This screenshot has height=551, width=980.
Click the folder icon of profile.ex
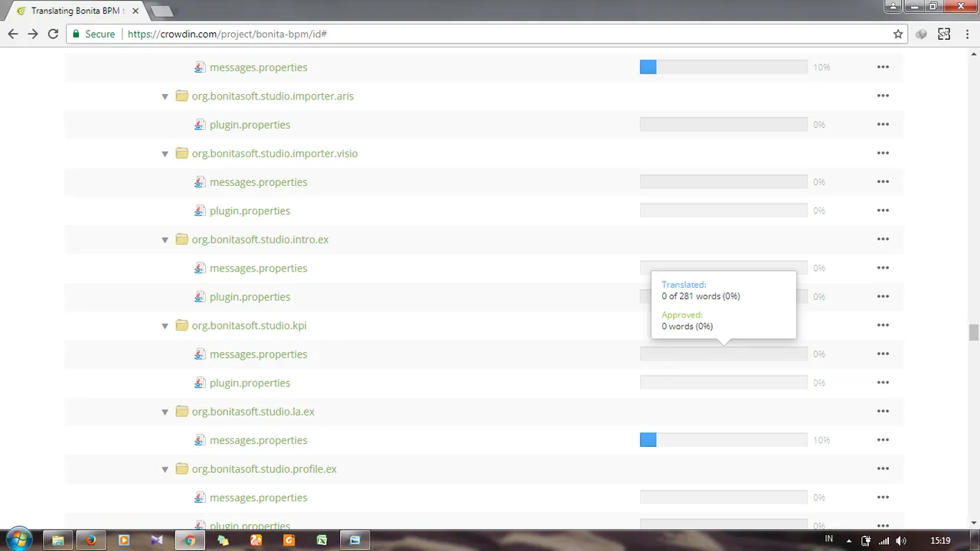[181, 468]
